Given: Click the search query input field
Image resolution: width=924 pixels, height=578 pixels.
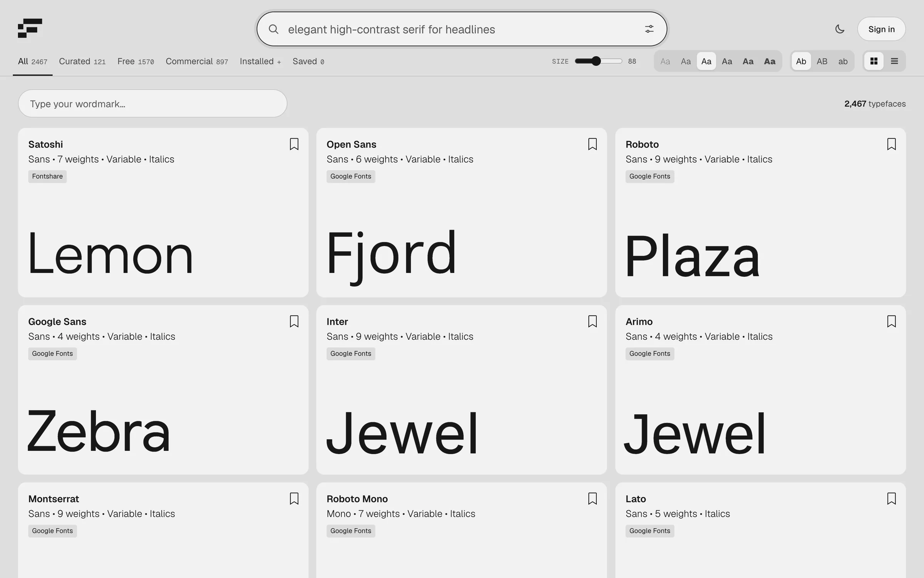Looking at the screenshot, I should point(462,29).
